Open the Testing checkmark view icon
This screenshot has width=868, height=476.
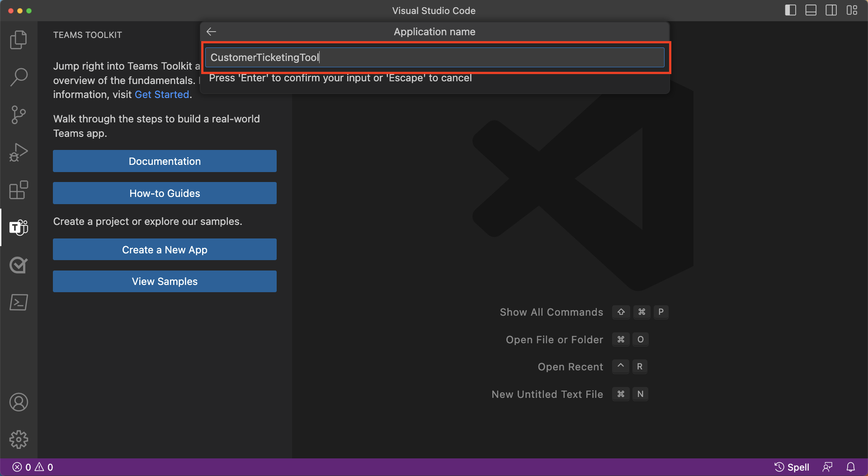coord(19,265)
